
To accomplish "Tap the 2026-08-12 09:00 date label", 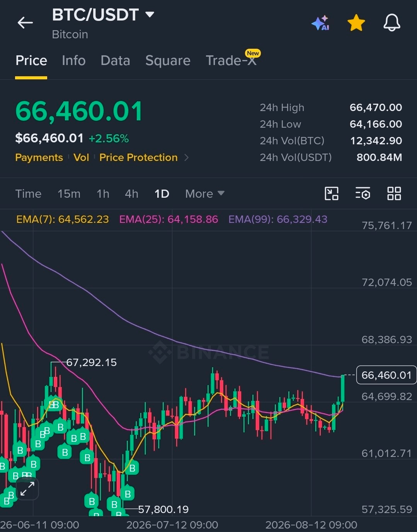I will 311,525.
